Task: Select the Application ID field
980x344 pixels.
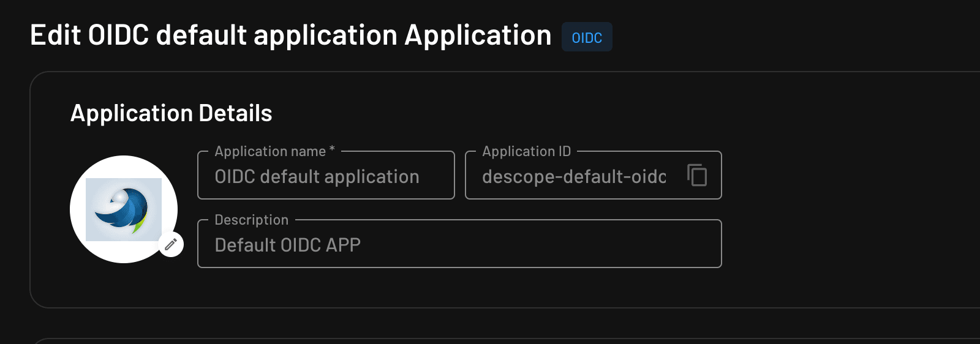Action: click(576, 176)
